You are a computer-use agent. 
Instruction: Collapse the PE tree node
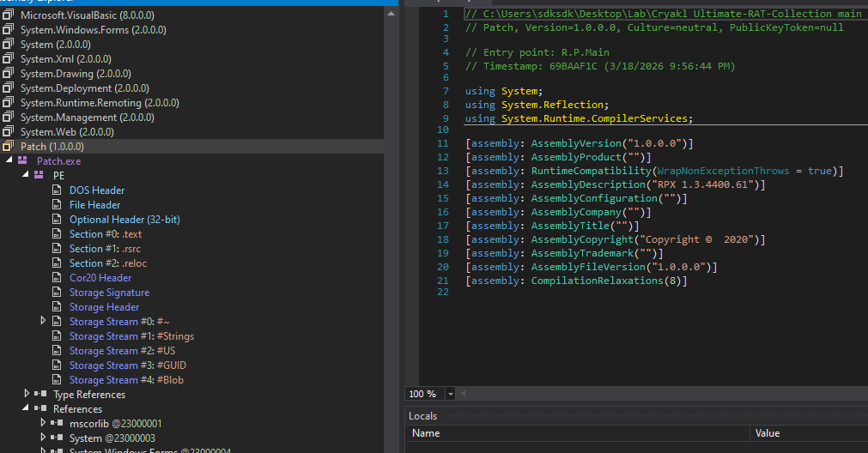pyautogui.click(x=25, y=176)
